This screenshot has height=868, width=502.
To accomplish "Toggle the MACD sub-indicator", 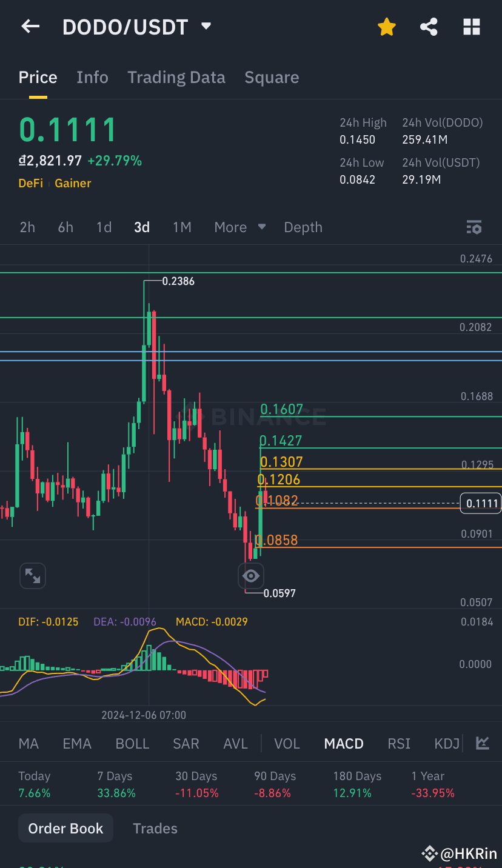I will pos(344,744).
